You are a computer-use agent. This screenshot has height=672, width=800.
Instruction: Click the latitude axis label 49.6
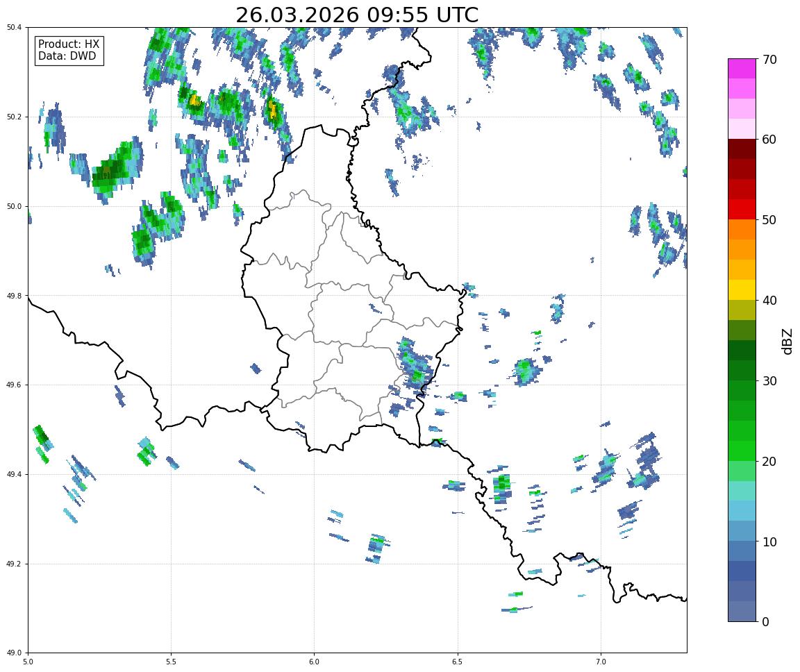click(14, 385)
